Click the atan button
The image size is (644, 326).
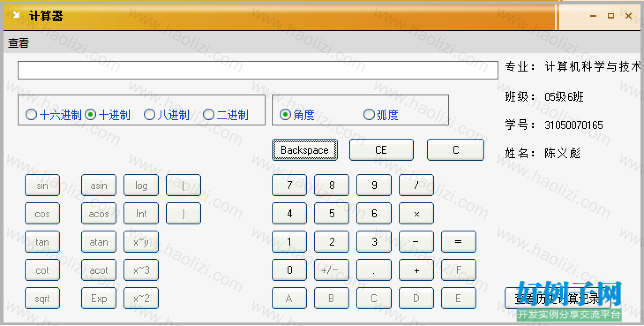[x=99, y=242]
